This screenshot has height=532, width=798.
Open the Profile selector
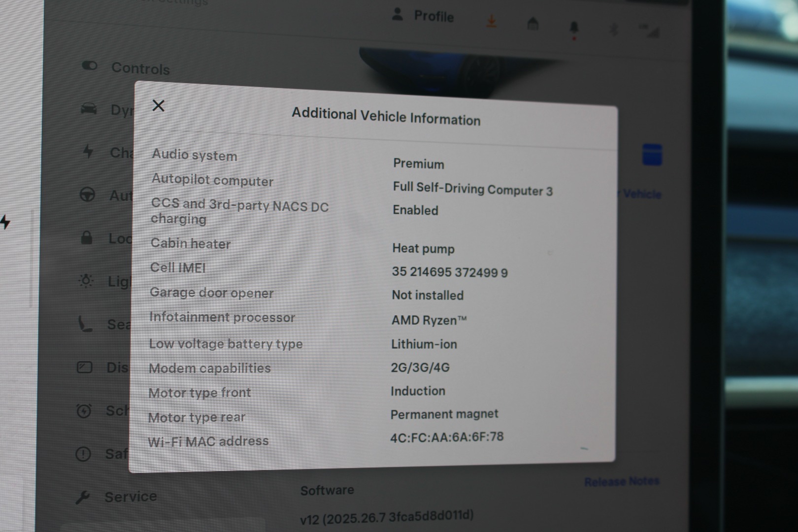pos(424,16)
